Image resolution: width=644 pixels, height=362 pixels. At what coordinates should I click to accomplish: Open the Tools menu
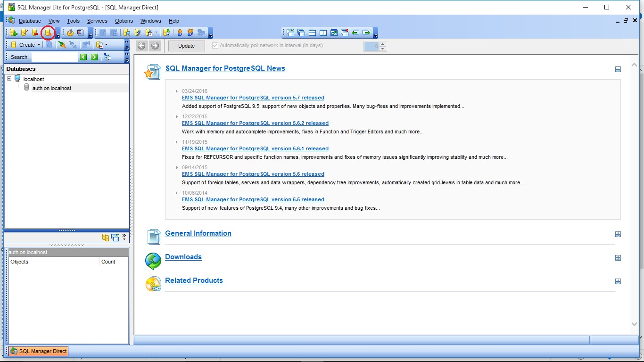[x=73, y=21]
